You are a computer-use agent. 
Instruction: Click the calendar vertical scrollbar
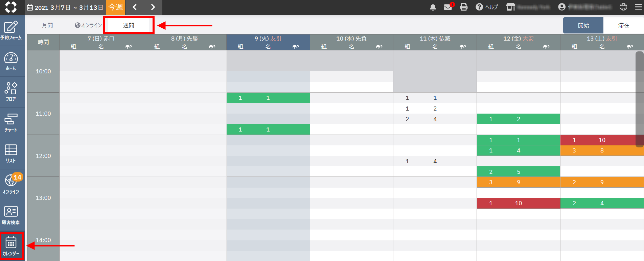coord(639,99)
